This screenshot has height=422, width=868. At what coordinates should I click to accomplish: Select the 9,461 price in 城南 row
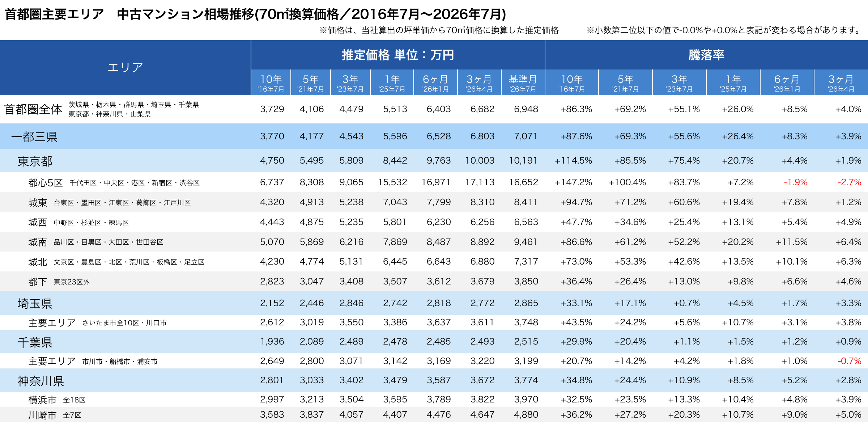pos(526,242)
